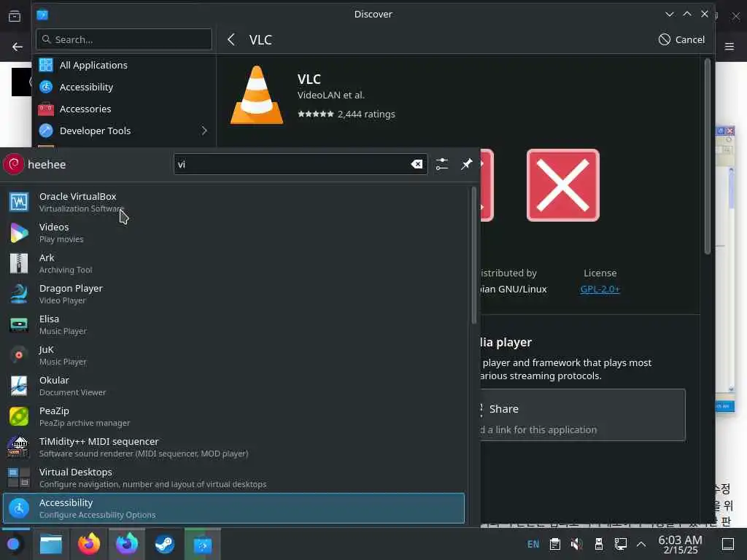Open the hamburger menu of the background window
This screenshot has height=560, width=747.
click(729, 47)
